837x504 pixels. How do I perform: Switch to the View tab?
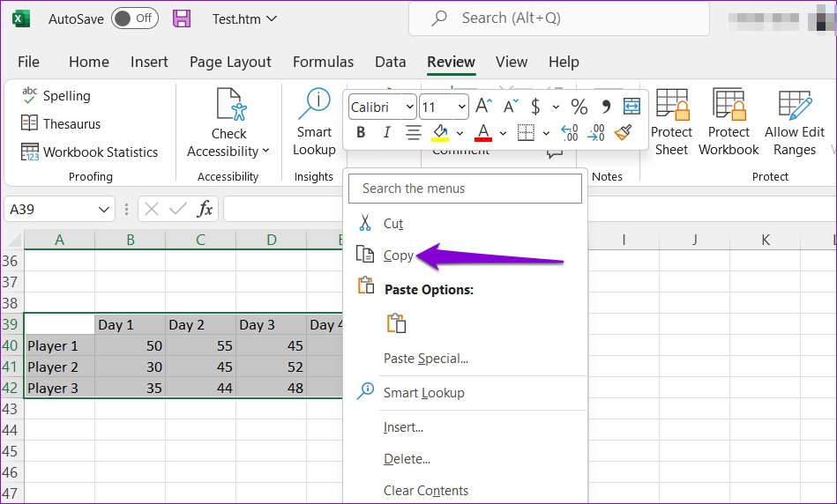(512, 62)
